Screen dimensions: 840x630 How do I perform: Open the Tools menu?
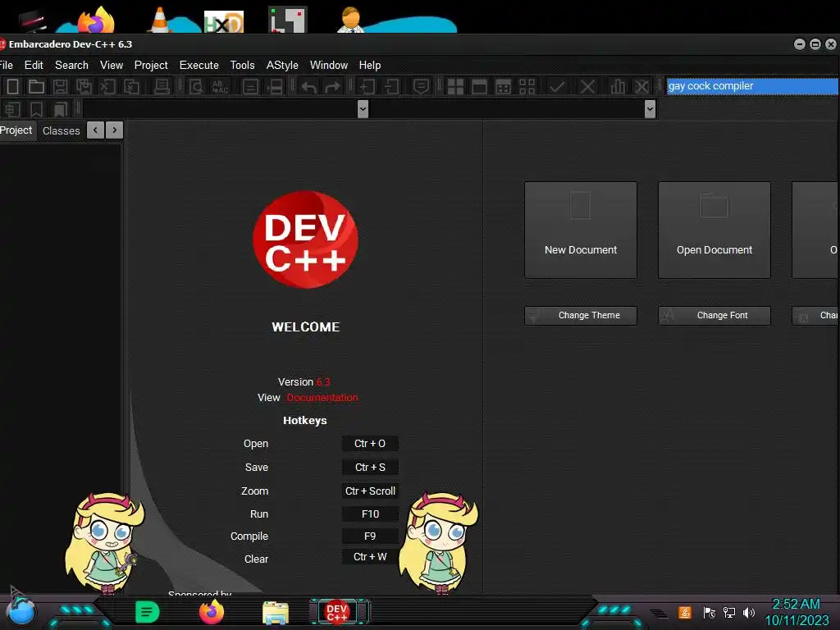[242, 65]
